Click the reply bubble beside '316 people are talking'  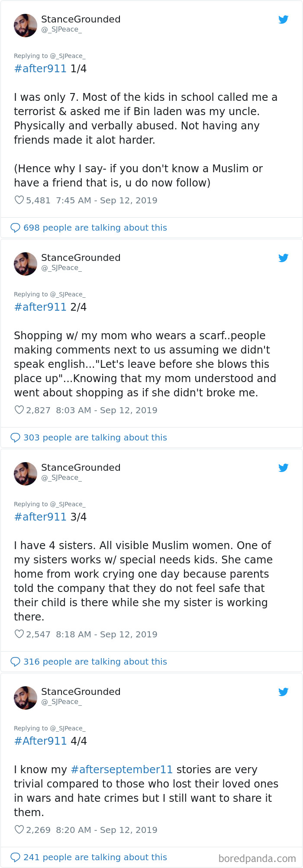click(16, 661)
